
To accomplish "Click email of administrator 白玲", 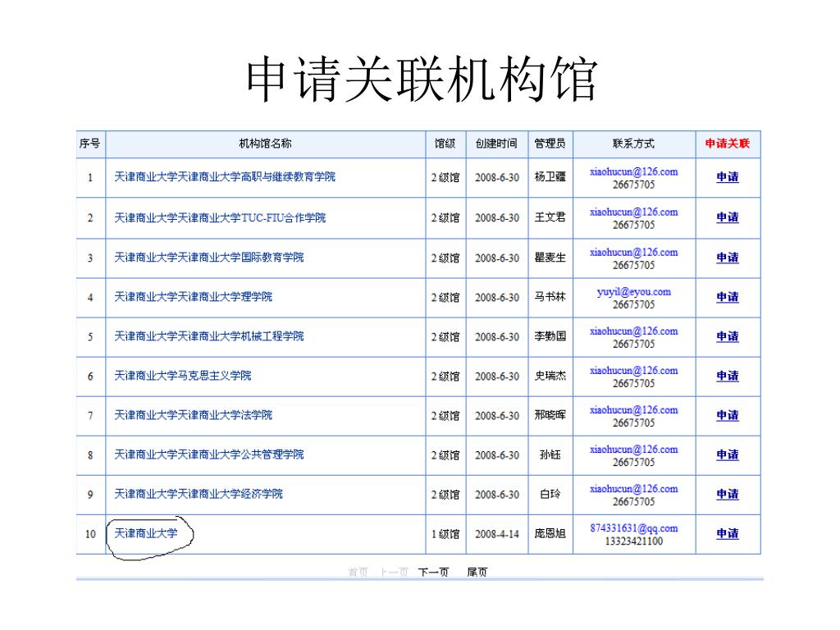I will tap(634, 489).
